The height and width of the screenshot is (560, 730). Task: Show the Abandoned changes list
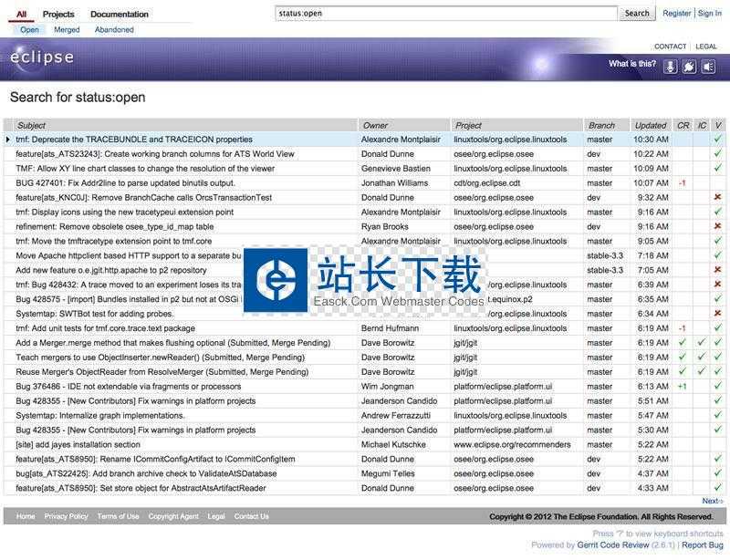[x=114, y=30]
